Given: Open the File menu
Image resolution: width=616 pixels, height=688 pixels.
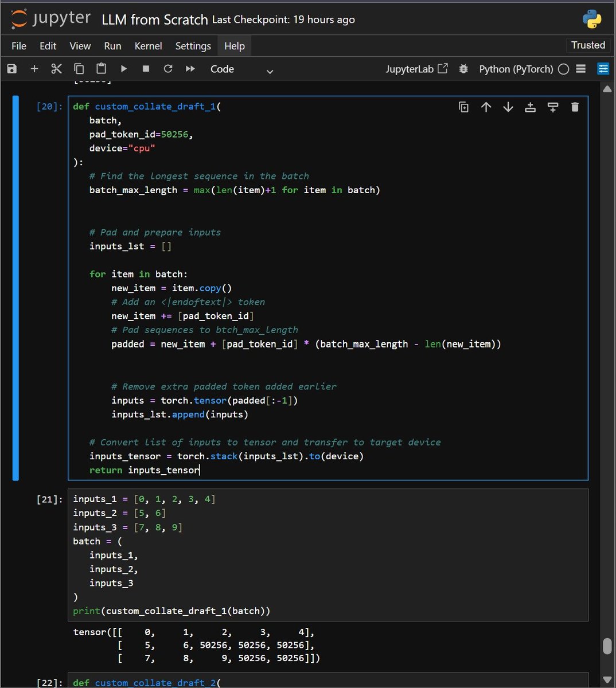Looking at the screenshot, I should pos(19,46).
